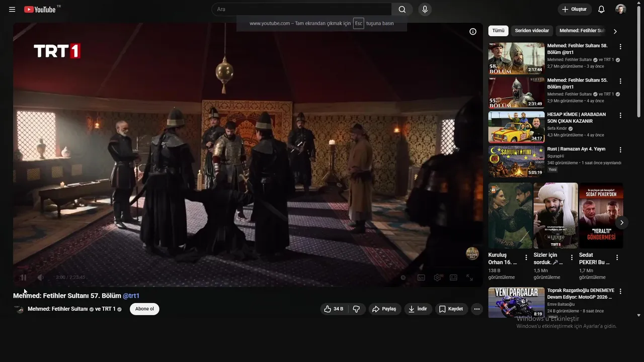Toggle autoplay switch in the player
This screenshot has width=644, height=362.
(x=403, y=278)
